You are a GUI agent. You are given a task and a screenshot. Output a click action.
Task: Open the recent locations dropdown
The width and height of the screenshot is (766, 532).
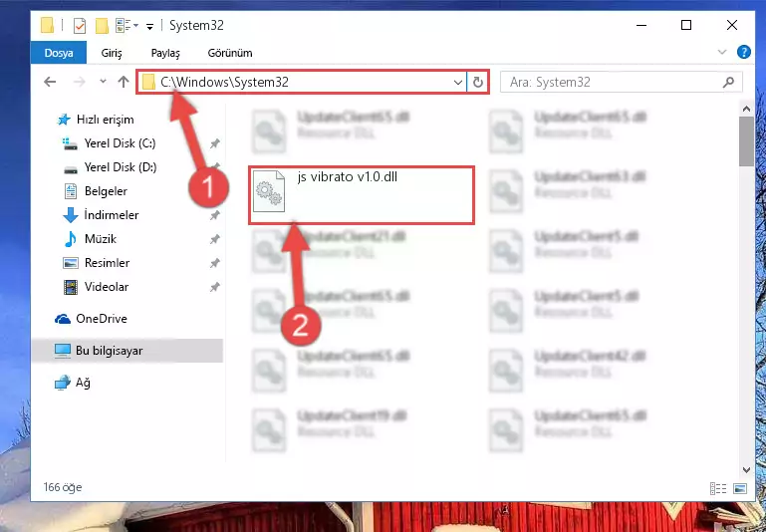tap(103, 82)
